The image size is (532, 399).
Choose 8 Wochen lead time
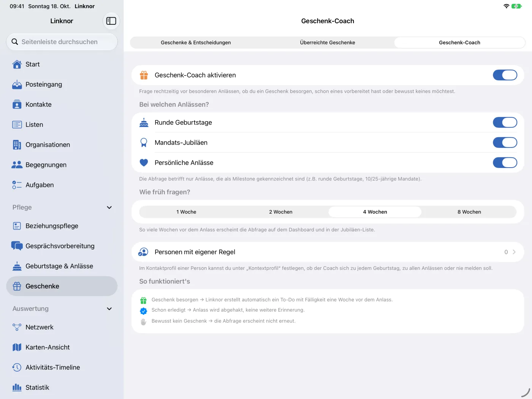click(469, 212)
